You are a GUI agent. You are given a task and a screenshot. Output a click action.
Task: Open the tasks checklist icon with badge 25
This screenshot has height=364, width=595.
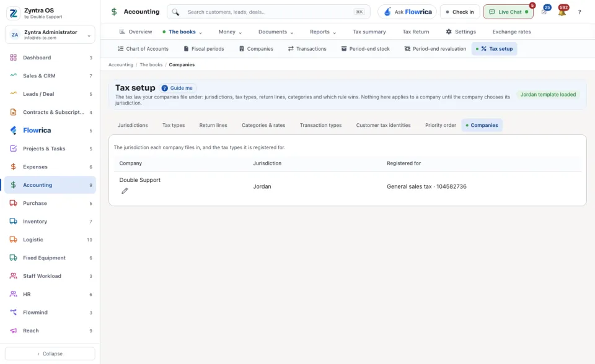coord(544,12)
